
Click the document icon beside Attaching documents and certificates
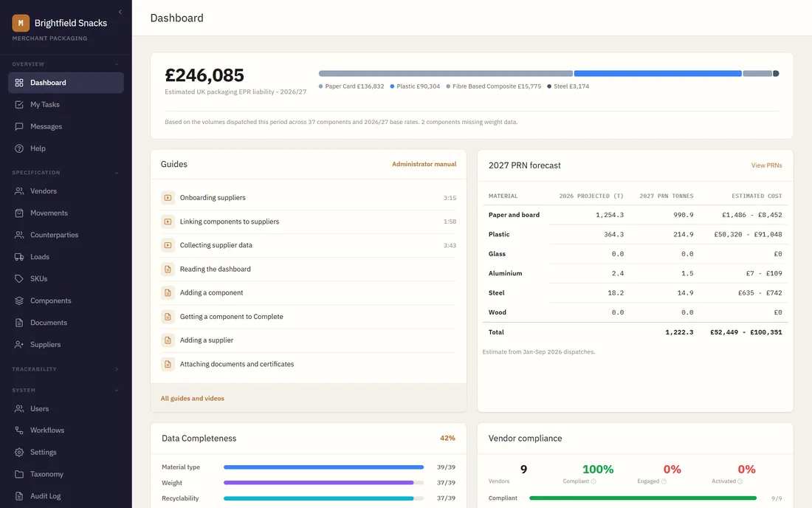[168, 364]
